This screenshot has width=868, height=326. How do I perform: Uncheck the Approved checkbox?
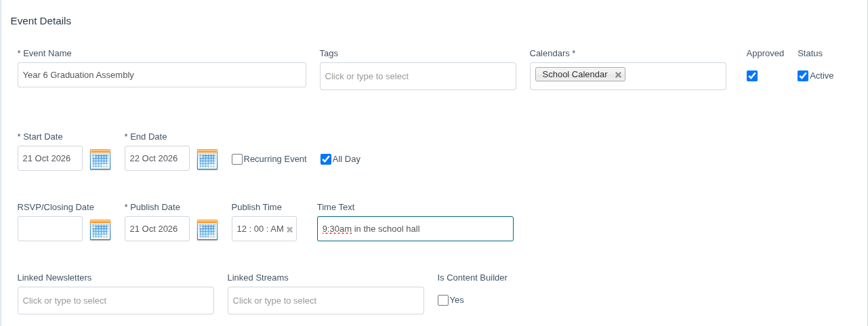(x=752, y=76)
